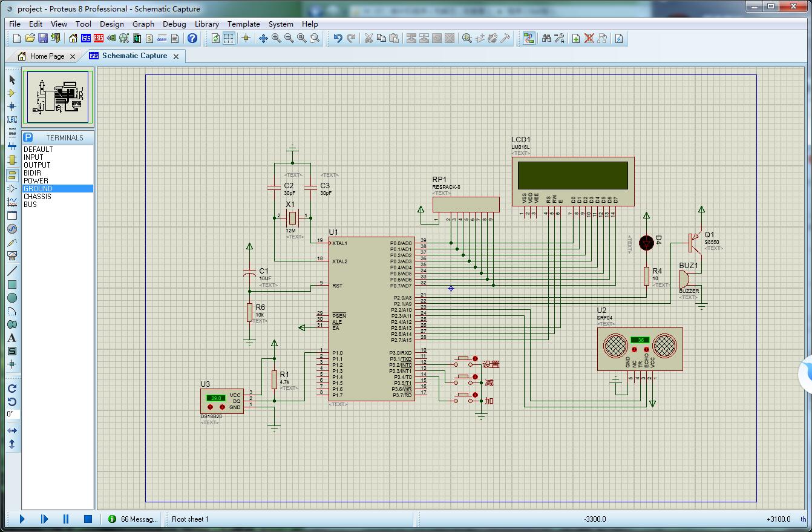Viewport: 812px width, 532px height.
Task: Click the Copy to clipboard icon
Action: 381,38
